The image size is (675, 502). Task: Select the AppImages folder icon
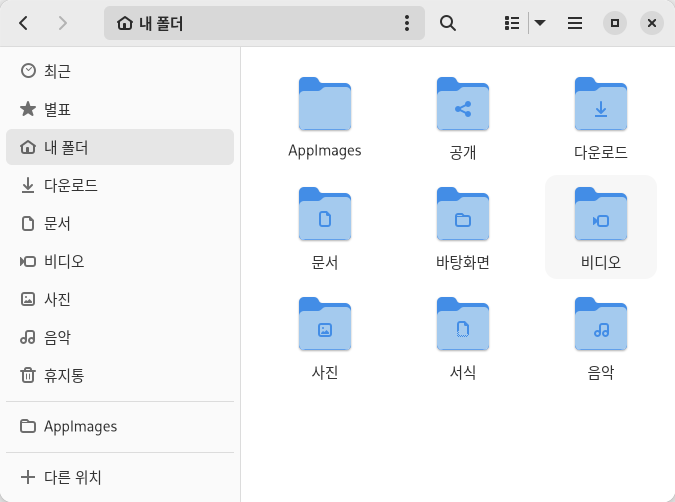coord(325,104)
